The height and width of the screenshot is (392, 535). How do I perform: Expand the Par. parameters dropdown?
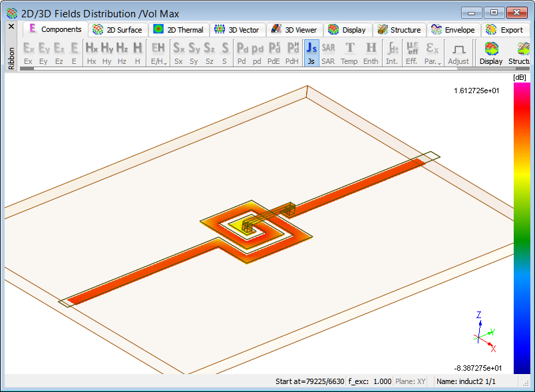[x=433, y=53]
